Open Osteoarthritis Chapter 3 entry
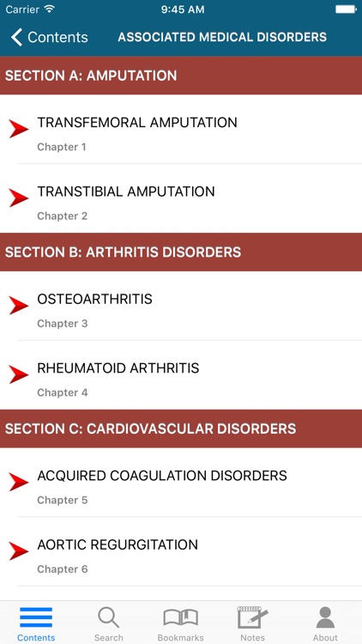The width and height of the screenshot is (362, 644). click(x=181, y=306)
